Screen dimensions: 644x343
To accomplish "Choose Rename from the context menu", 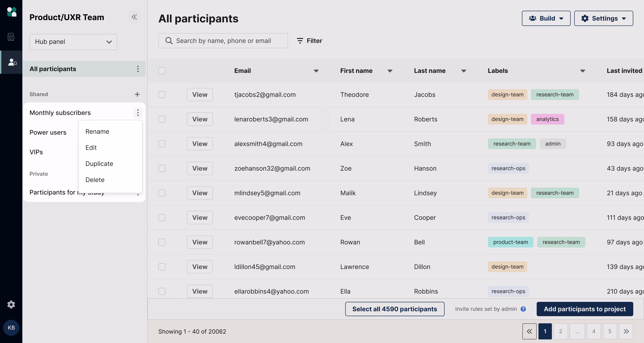I will [x=97, y=131].
